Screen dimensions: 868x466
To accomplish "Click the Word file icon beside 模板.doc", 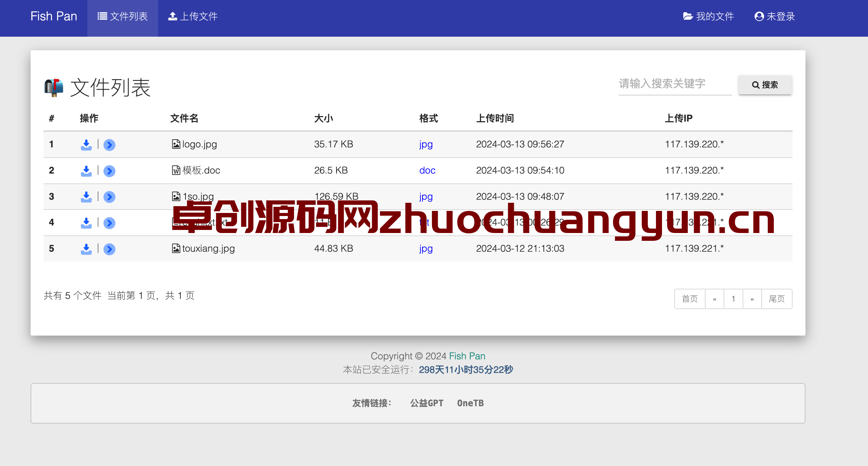I will coord(176,170).
